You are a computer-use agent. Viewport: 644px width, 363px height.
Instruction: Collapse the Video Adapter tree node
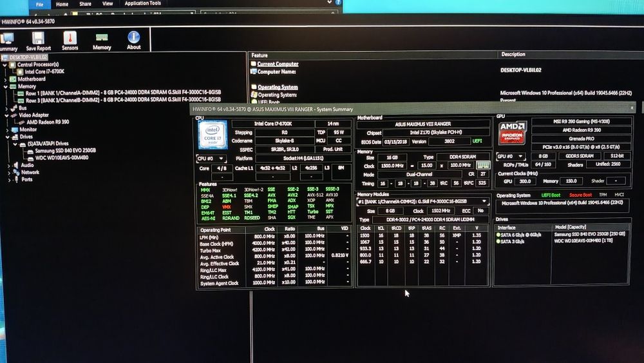(6, 116)
